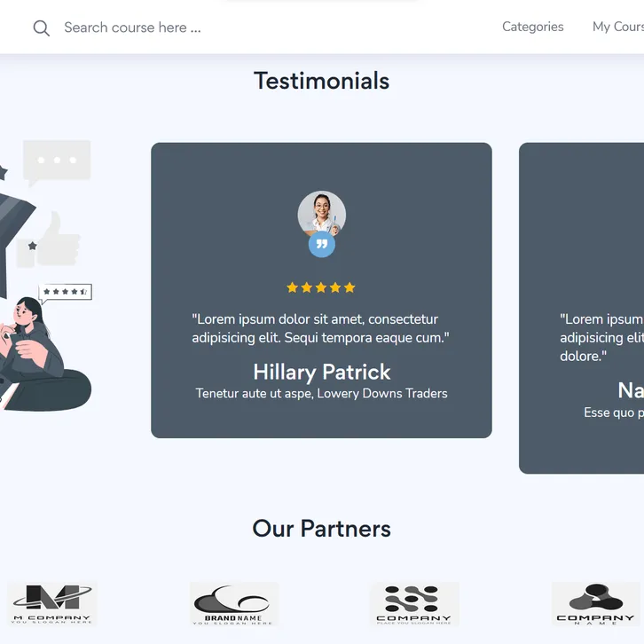644x644 pixels.
Task: Focus the Search course here field
Action: tap(132, 27)
